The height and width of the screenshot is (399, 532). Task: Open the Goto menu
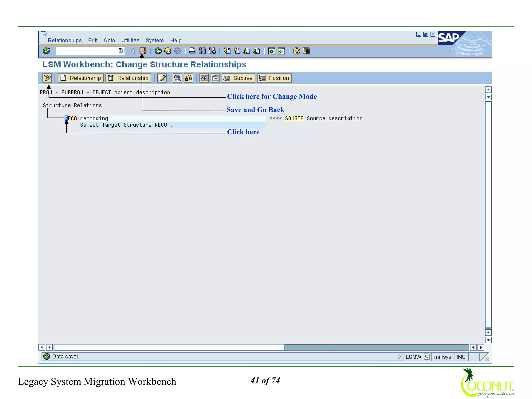[x=109, y=41]
